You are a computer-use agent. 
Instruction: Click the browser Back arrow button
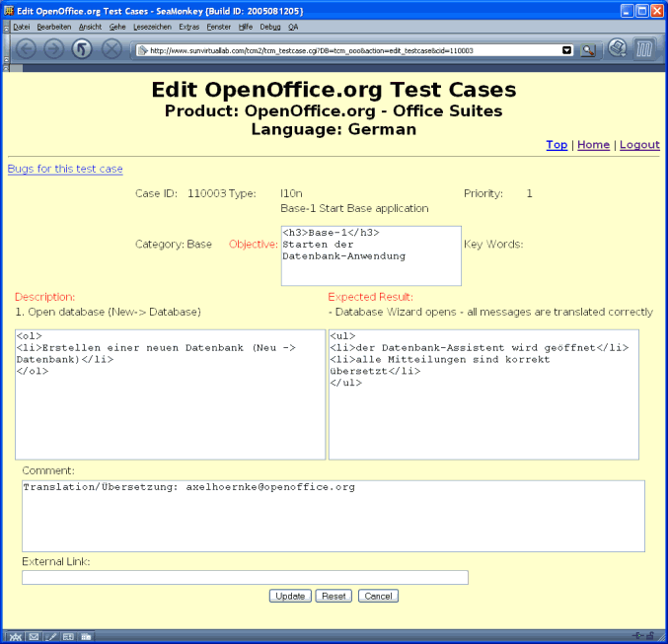point(27,49)
